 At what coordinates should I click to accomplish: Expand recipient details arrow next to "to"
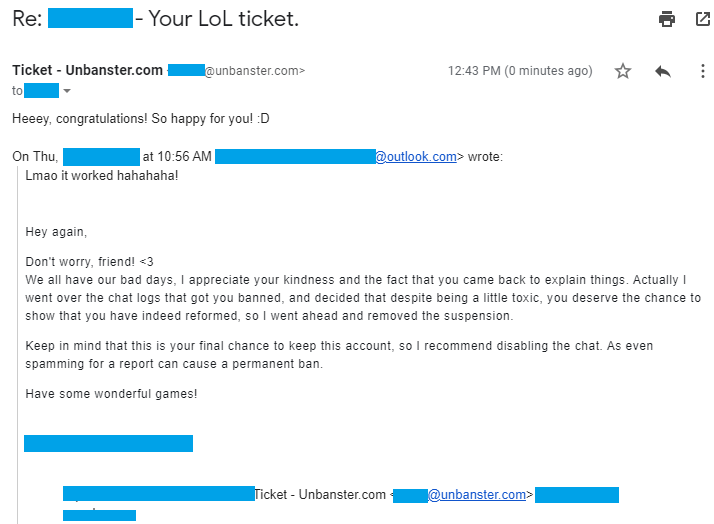[x=67, y=91]
